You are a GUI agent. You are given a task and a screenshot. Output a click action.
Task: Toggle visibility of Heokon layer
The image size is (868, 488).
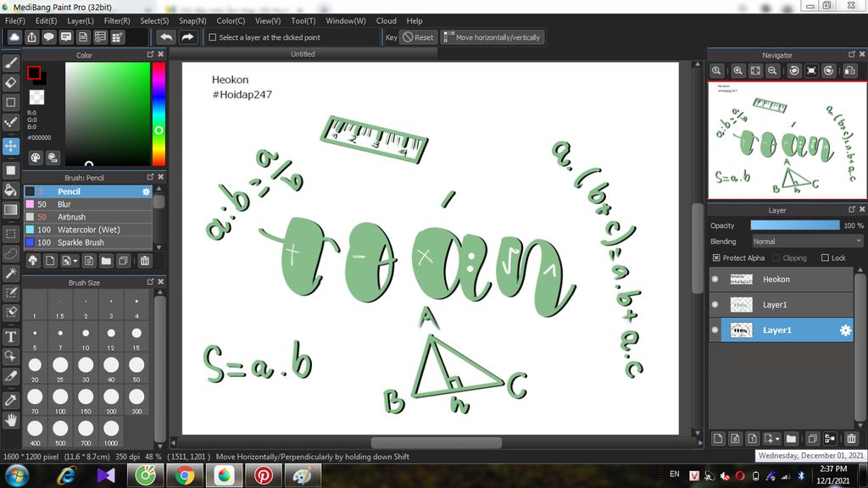(x=715, y=280)
